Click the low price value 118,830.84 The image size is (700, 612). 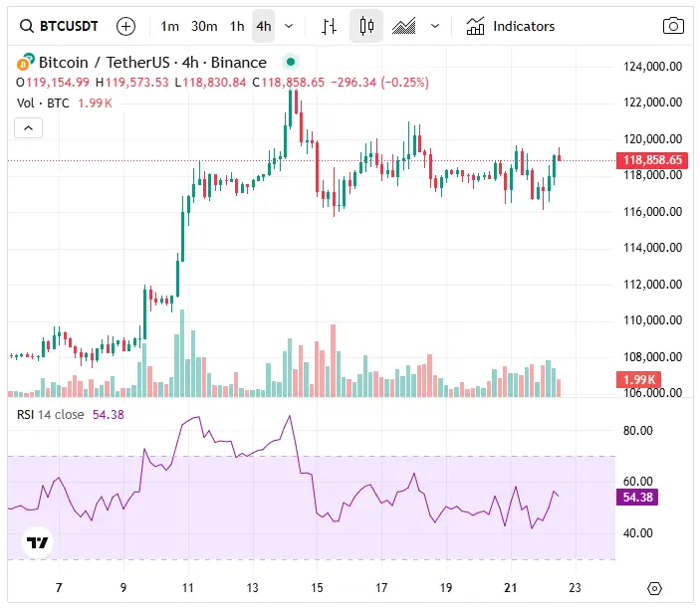coord(214,82)
